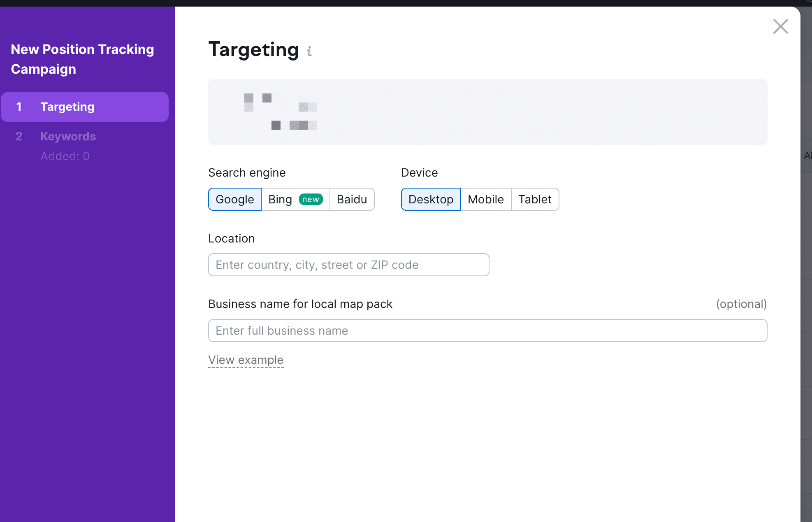The width and height of the screenshot is (812, 522).
Task: Click the info icon next to Targeting
Action: coord(309,51)
